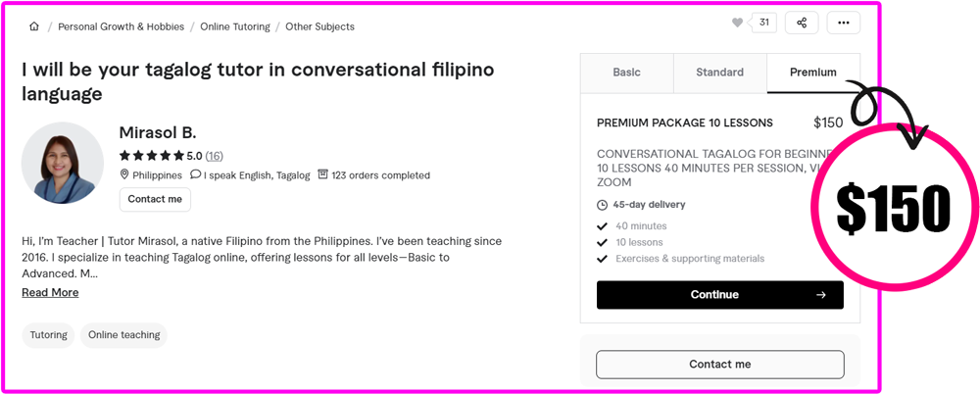Go to Online Tutoring breadcrumb
Screen dimensions: 980x394
(235, 26)
